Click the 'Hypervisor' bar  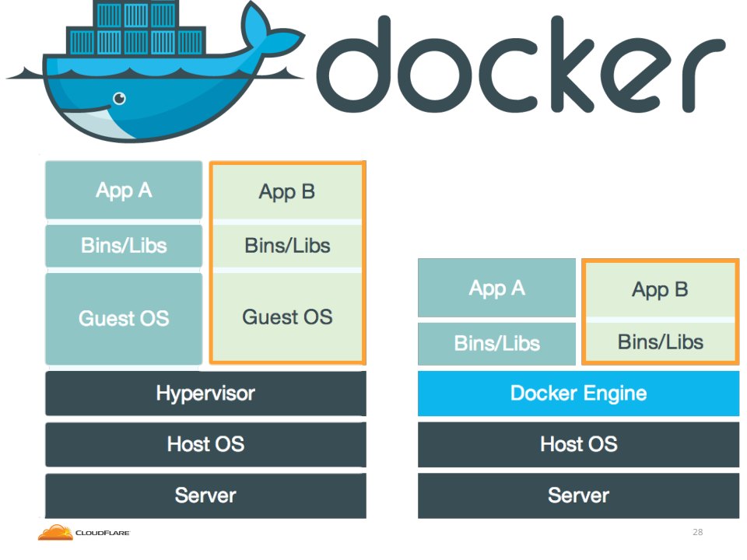205,394
